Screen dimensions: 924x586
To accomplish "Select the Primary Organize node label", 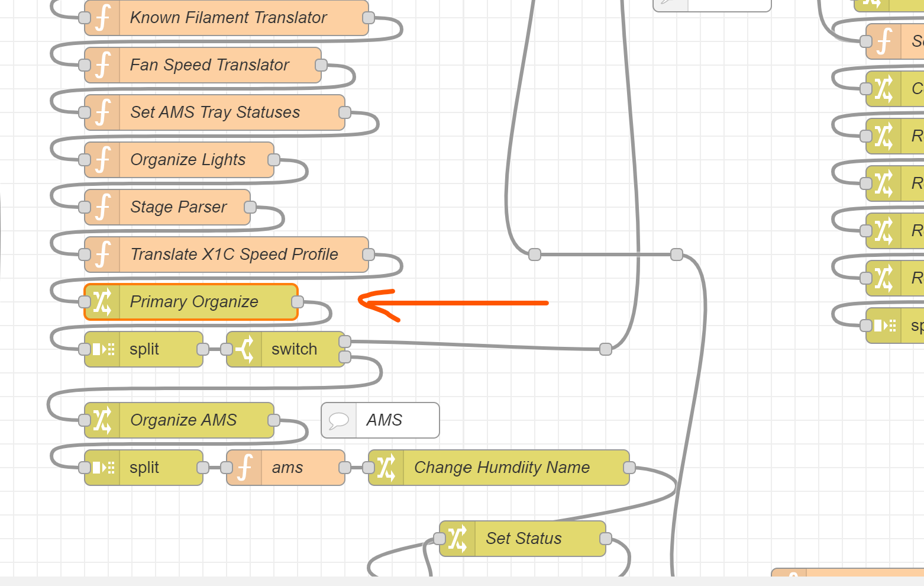I will coord(194,302).
